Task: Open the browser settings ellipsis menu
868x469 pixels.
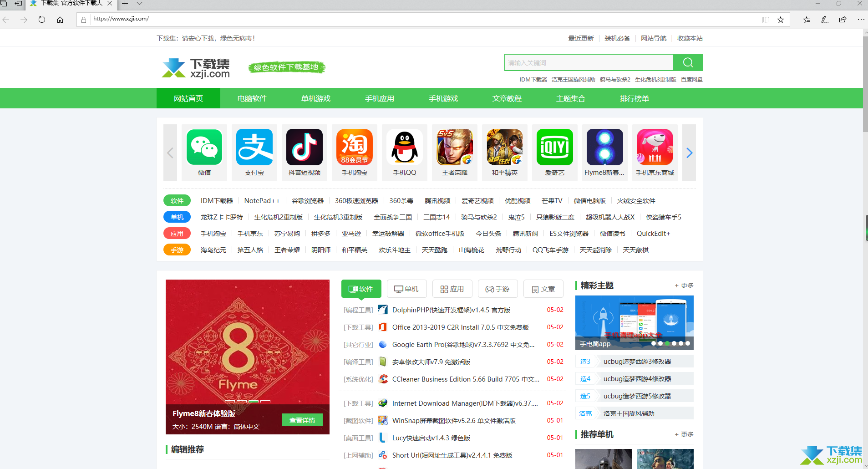Action: [861, 20]
